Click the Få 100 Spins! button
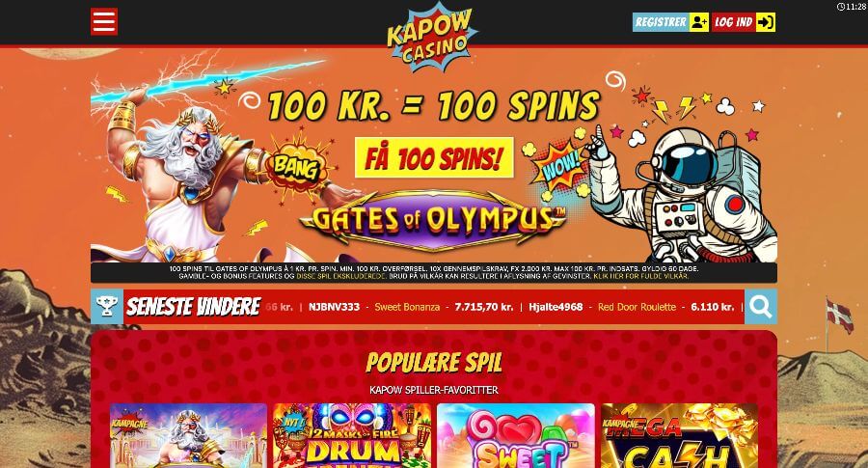Image resolution: width=868 pixels, height=468 pixels. click(434, 158)
